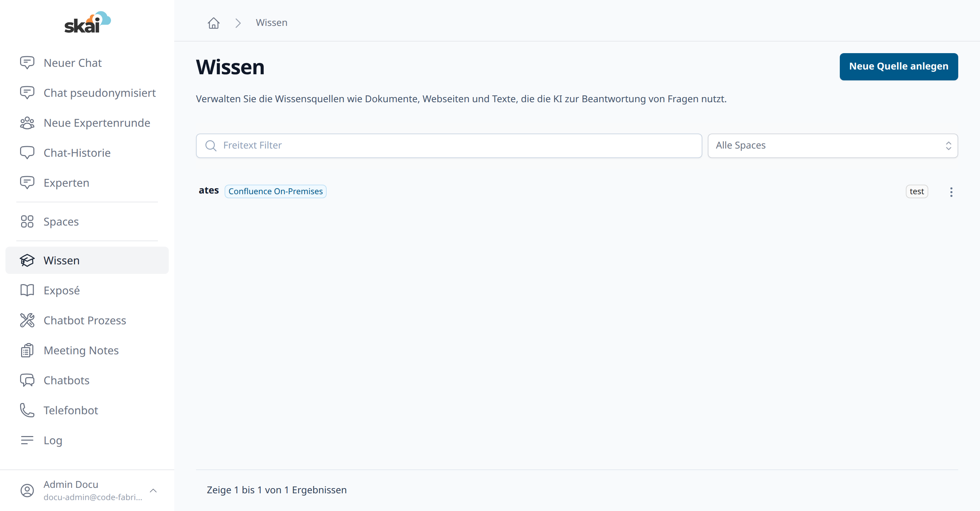Click the Chatbot Prozess tools icon
Screen dimensions: 980x511
click(27, 321)
